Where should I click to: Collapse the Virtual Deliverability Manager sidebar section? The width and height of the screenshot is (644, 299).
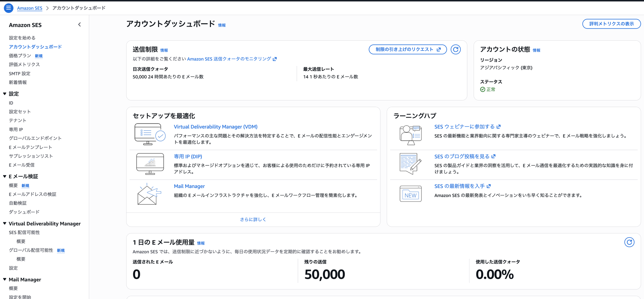[x=5, y=223]
